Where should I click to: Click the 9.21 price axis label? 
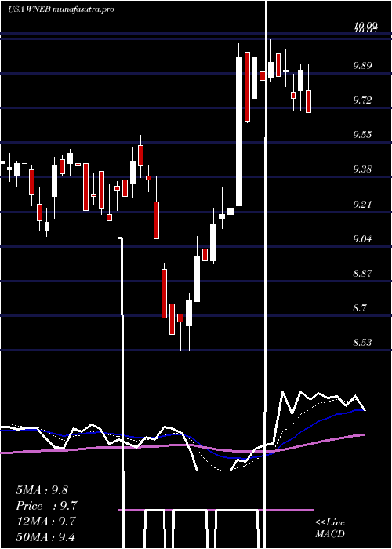(x=362, y=204)
